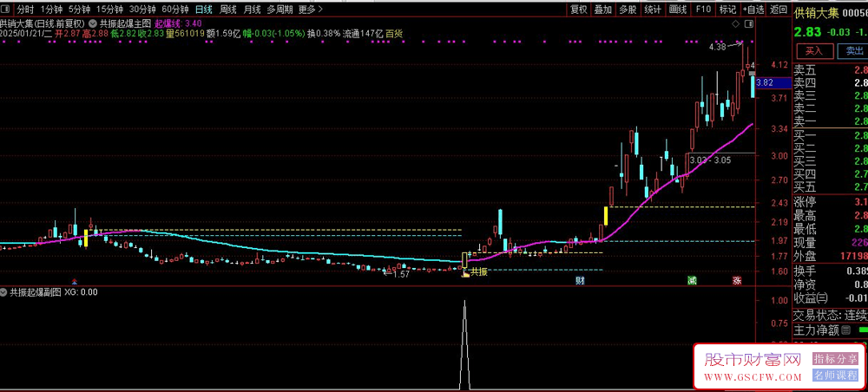Click the 1.57 low price annotation
868x392 pixels.
(x=399, y=274)
